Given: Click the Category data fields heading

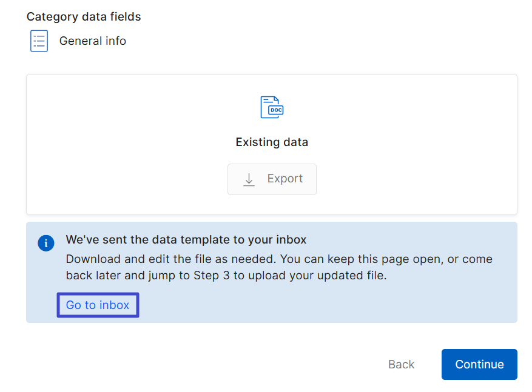Looking at the screenshot, I should (x=83, y=16).
